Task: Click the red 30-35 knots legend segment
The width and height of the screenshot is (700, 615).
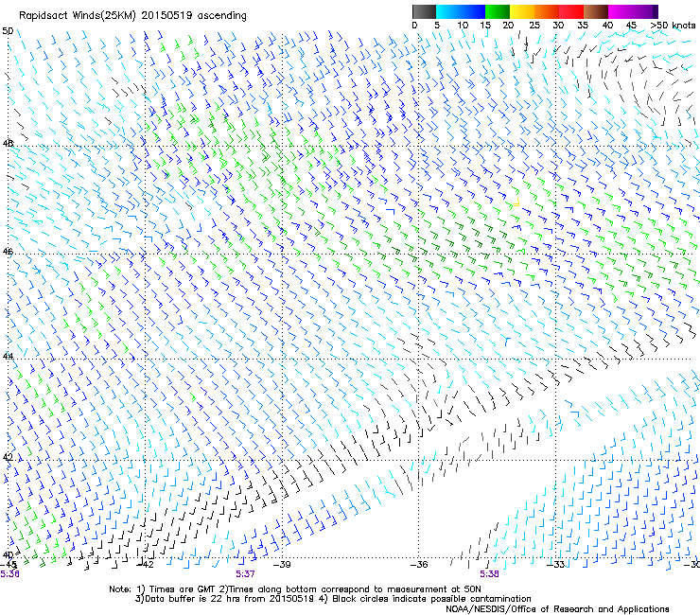Action: [x=571, y=11]
